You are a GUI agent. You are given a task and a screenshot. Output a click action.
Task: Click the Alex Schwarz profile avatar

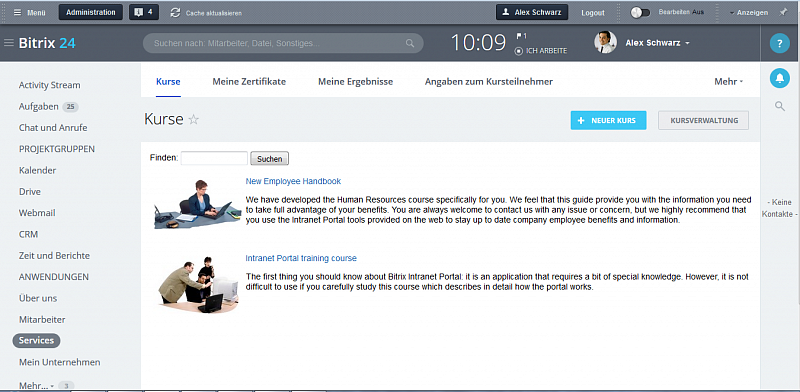pyautogui.click(x=606, y=42)
